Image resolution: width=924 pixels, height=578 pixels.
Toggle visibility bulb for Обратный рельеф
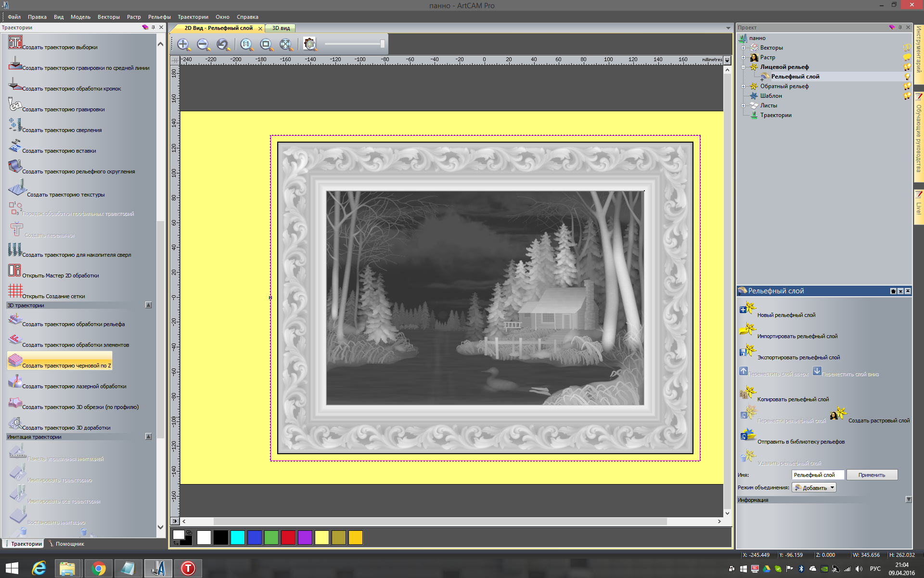pos(907,86)
